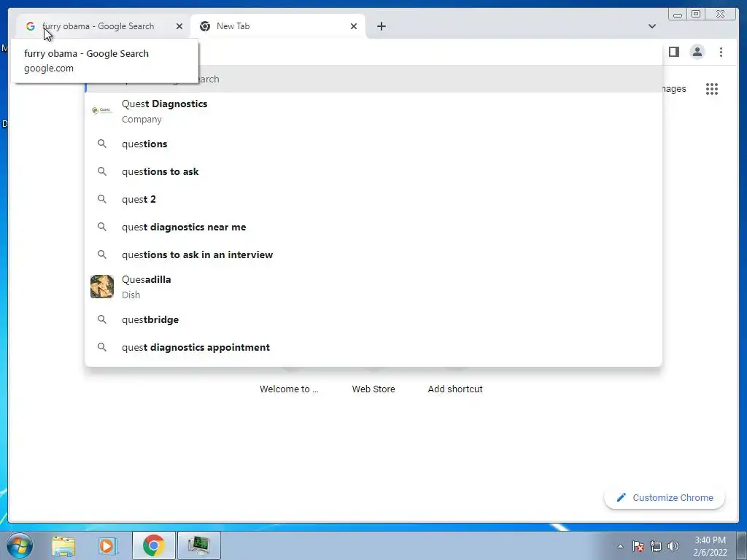Viewport: 747px width, 560px height.
Task: Select 'questions to ask in an interview'
Action: pos(373,254)
